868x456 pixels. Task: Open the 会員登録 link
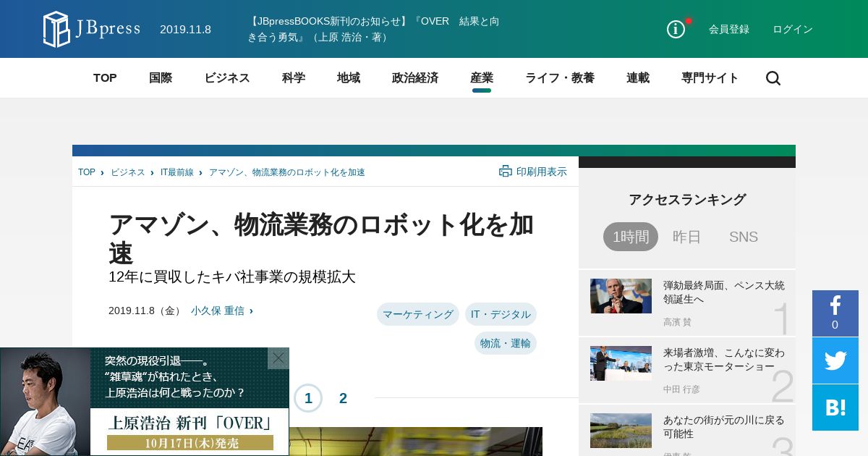click(729, 29)
